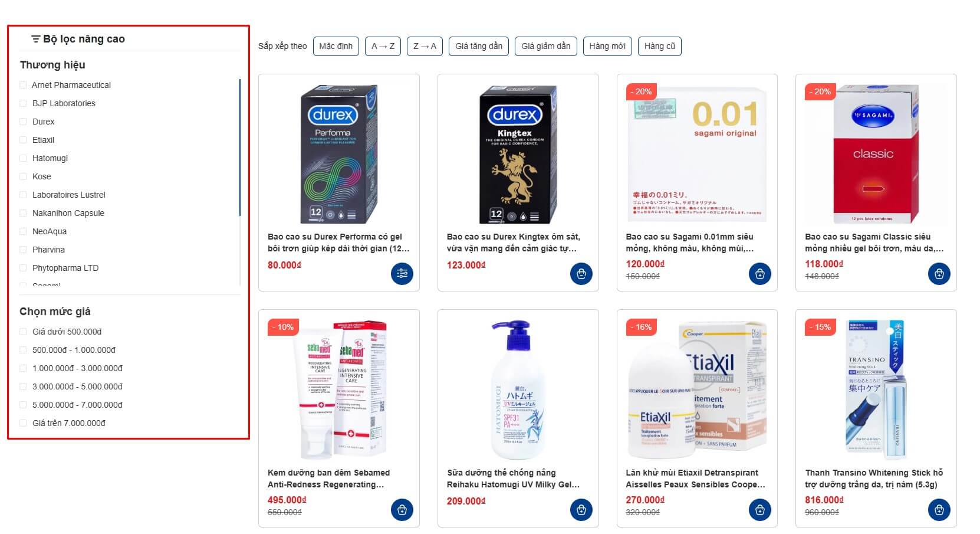Add Hatomugi UV Milky Gel to cart
Viewport: 980px width, 534px height.
(581, 510)
